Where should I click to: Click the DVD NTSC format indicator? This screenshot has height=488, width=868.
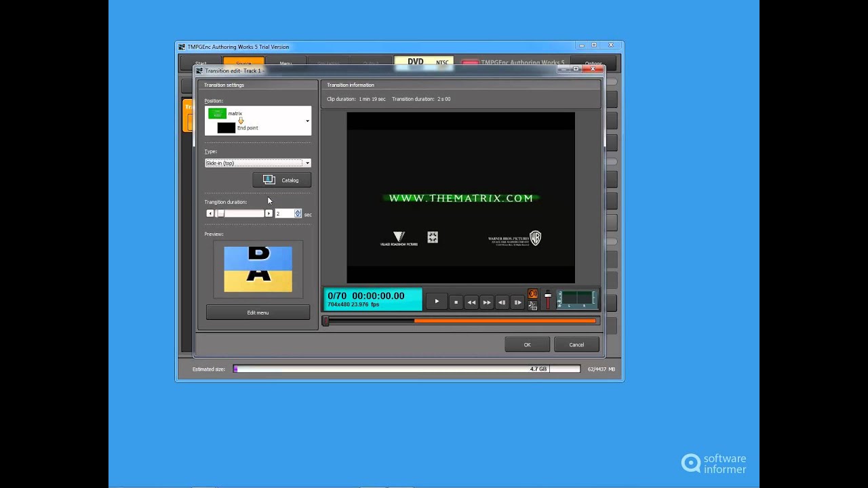(424, 62)
